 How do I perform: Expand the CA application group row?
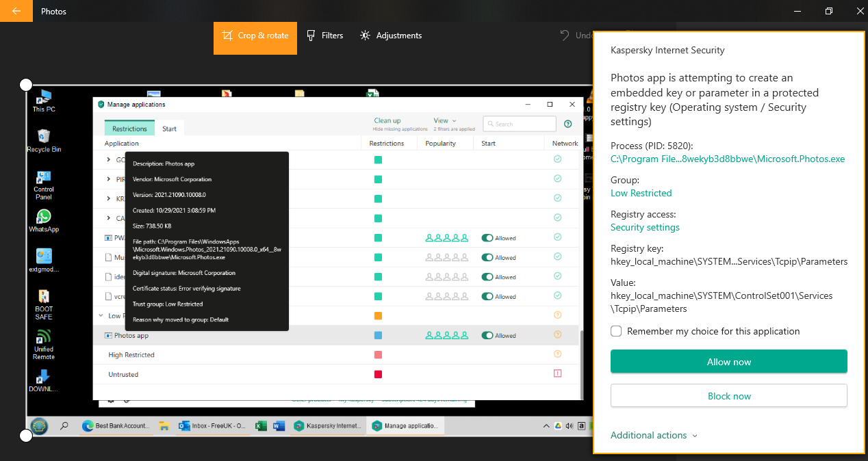point(109,218)
